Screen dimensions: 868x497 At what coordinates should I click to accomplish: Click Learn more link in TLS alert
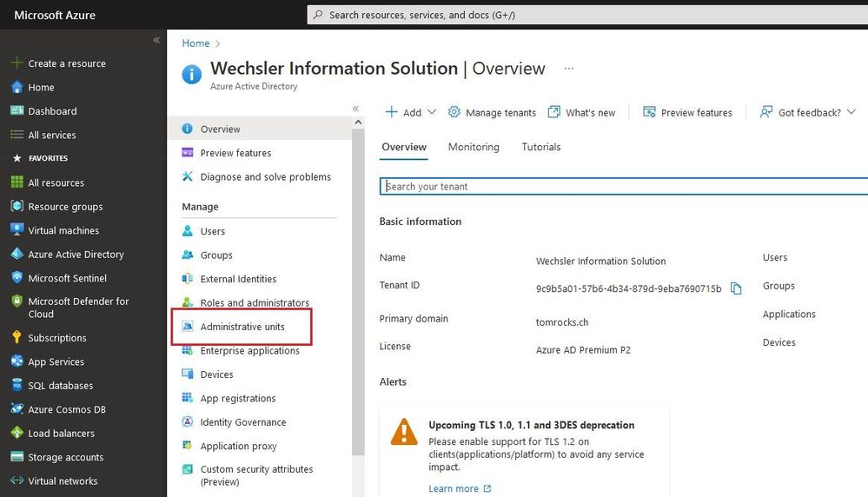pos(460,488)
